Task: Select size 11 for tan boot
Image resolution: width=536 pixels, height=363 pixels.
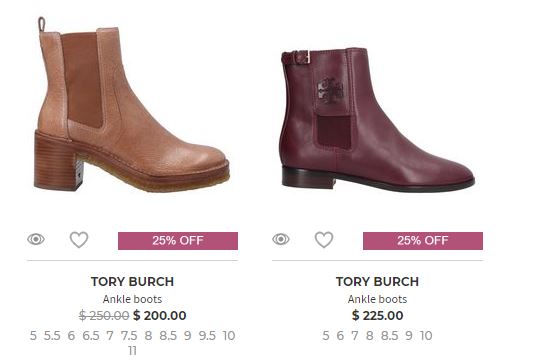Action: tap(132, 351)
